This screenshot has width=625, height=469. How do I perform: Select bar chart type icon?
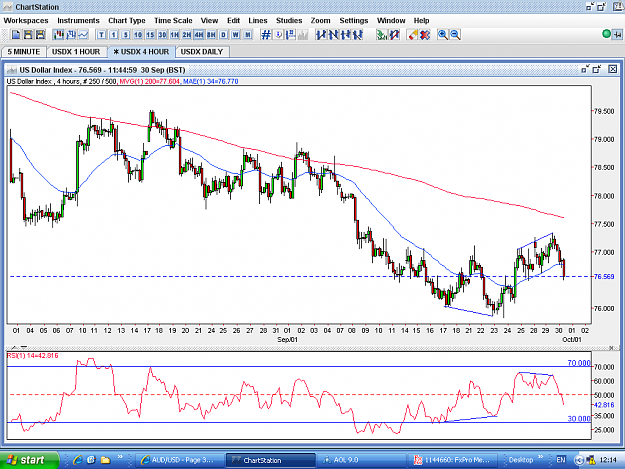tap(71, 35)
